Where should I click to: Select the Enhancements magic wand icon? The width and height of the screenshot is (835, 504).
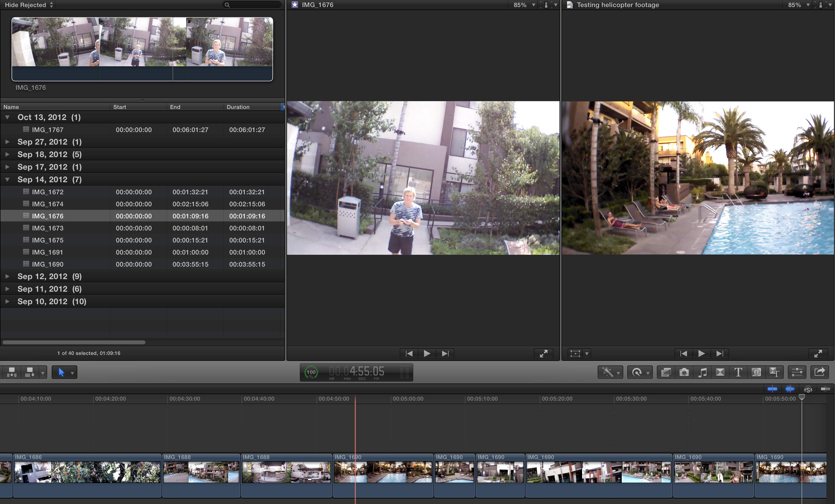tap(608, 372)
